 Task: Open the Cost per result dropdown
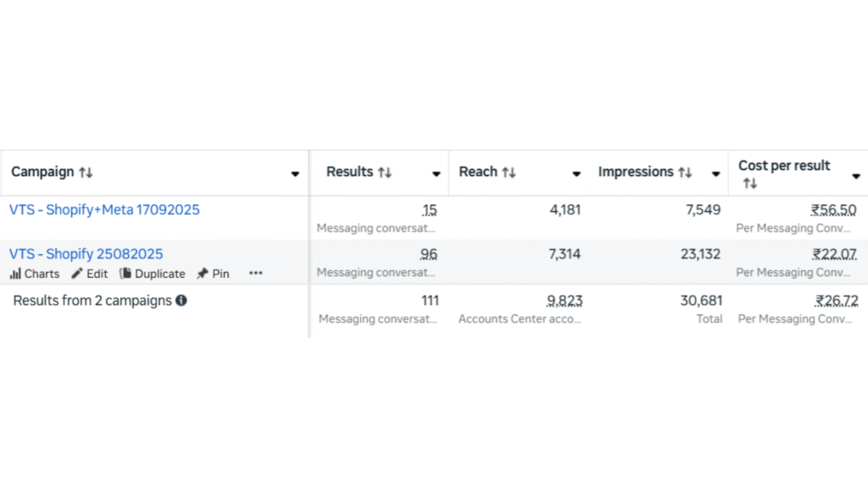(855, 175)
